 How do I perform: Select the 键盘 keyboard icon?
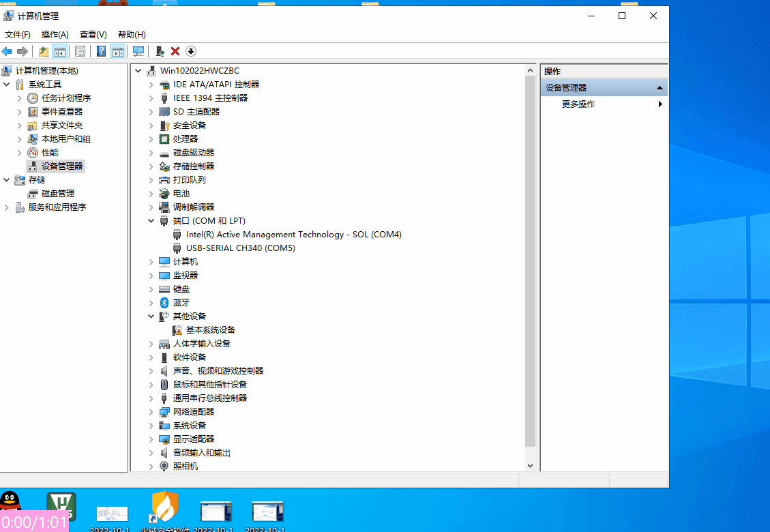(x=164, y=289)
